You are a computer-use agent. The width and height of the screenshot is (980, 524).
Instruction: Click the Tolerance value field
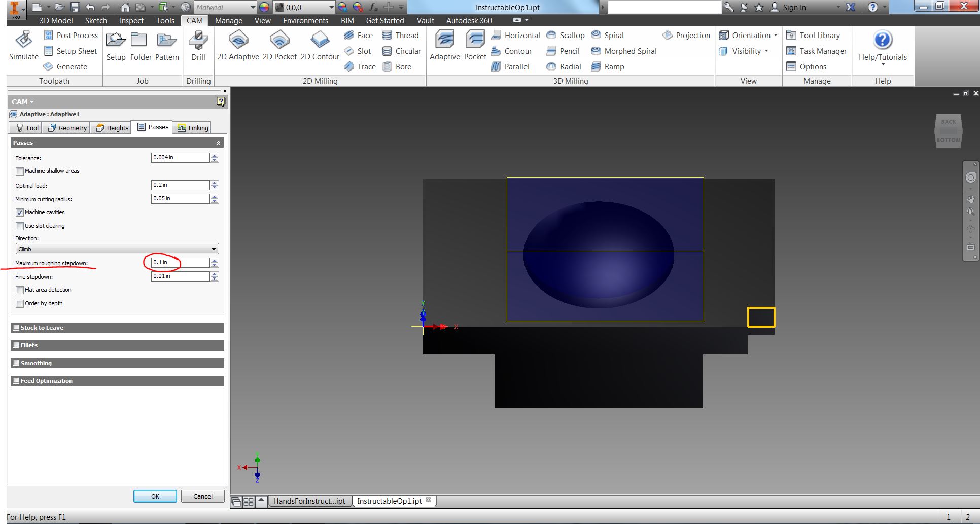click(x=181, y=158)
